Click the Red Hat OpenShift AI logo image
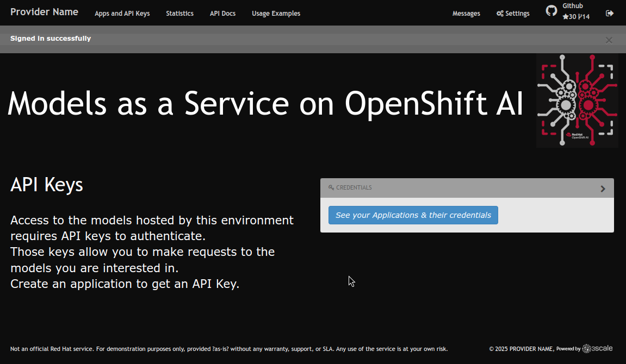 click(x=577, y=101)
